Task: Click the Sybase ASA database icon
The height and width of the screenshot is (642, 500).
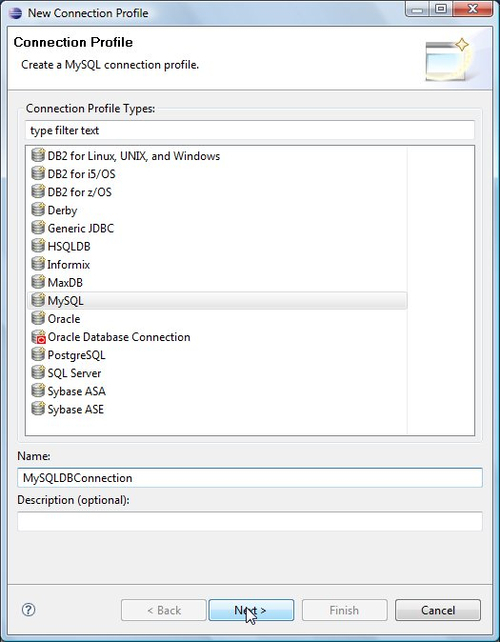Action: [38, 391]
